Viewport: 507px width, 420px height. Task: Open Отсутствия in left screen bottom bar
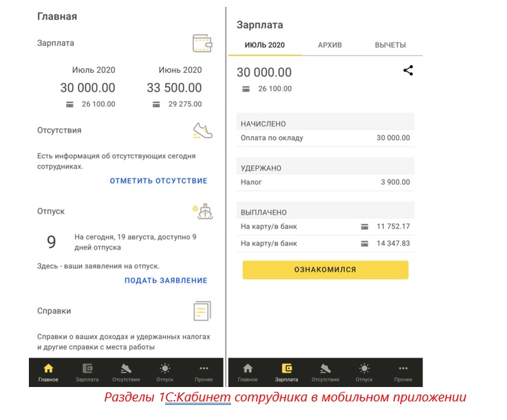pos(126,373)
